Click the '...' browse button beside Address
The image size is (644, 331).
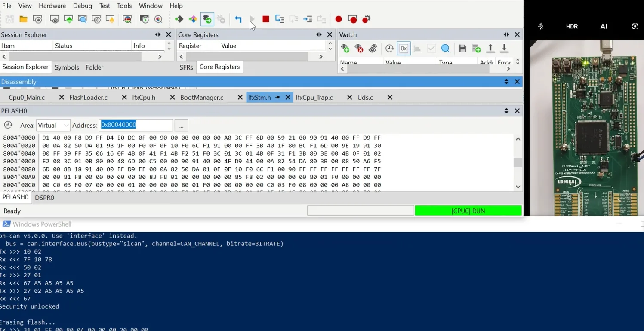(181, 125)
